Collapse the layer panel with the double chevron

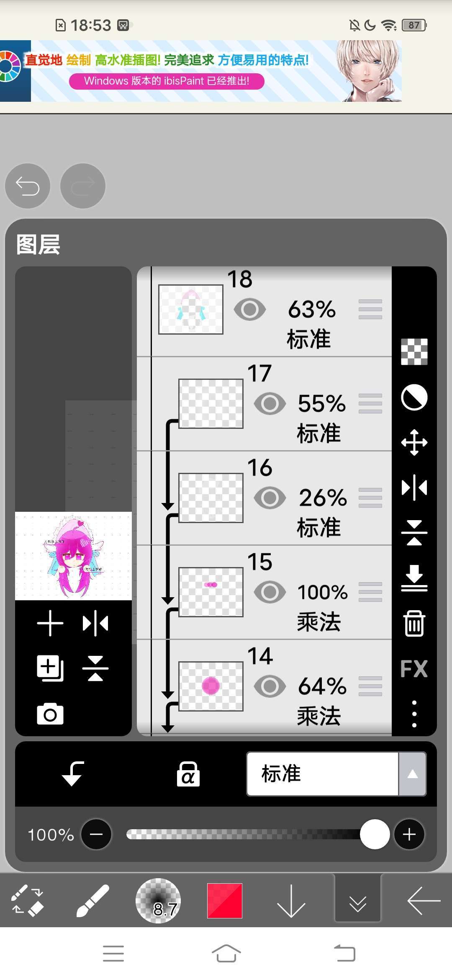pyautogui.click(x=357, y=900)
